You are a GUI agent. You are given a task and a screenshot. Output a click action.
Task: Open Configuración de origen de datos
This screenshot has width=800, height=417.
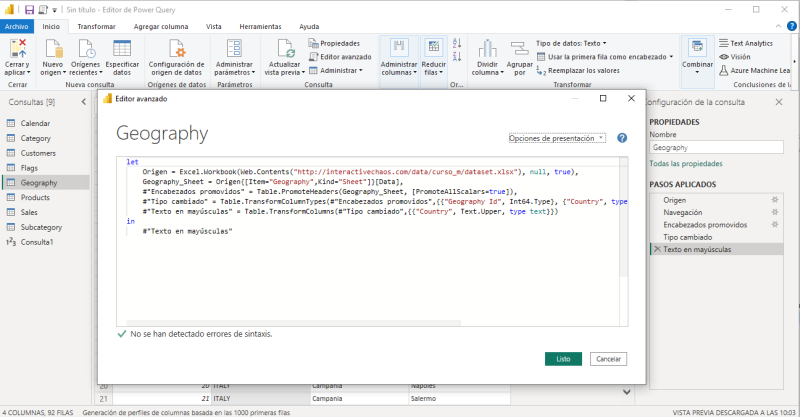point(177,58)
